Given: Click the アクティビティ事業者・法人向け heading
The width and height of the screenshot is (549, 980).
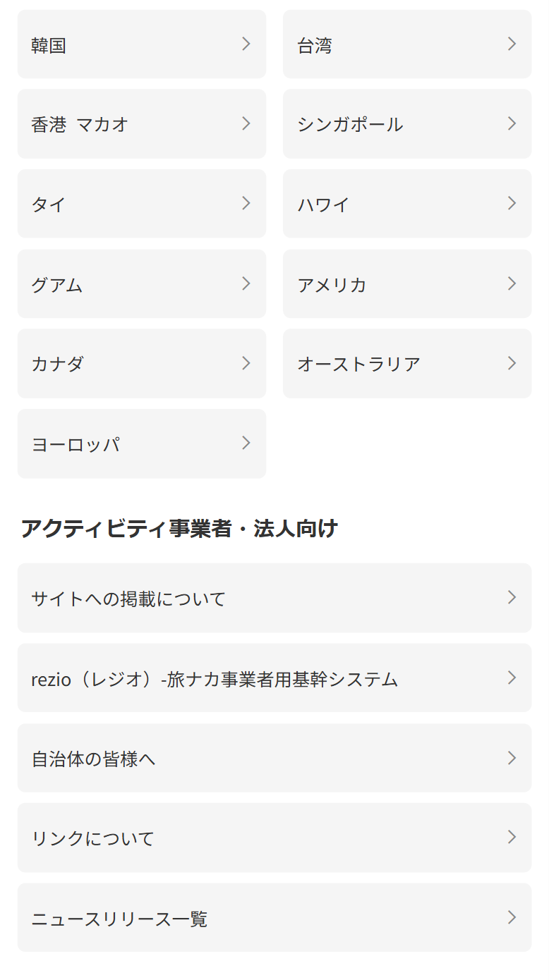Looking at the screenshot, I should click(x=179, y=528).
